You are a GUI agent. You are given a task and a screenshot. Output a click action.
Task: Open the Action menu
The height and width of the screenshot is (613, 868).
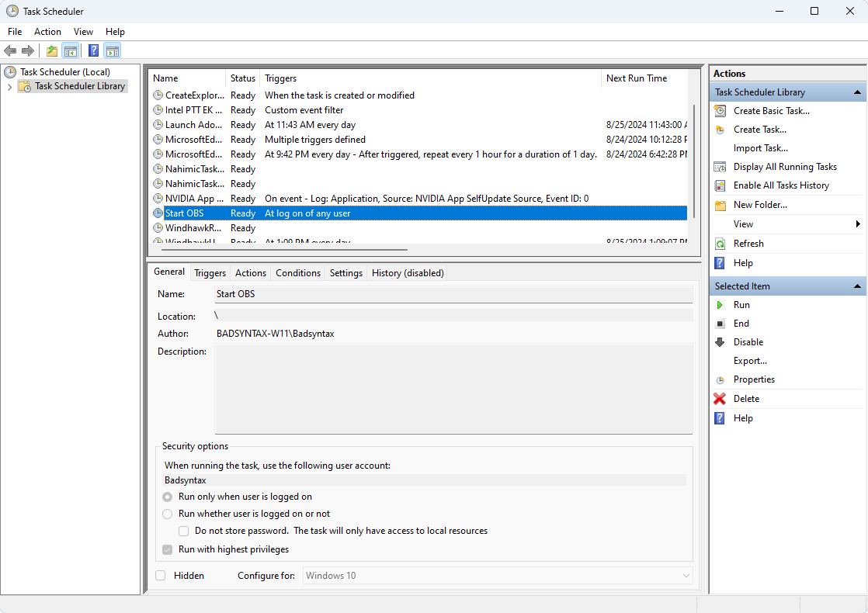[x=47, y=31]
